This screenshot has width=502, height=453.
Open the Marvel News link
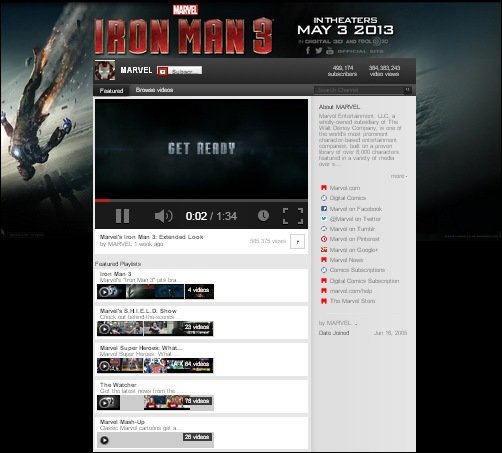(x=346, y=260)
